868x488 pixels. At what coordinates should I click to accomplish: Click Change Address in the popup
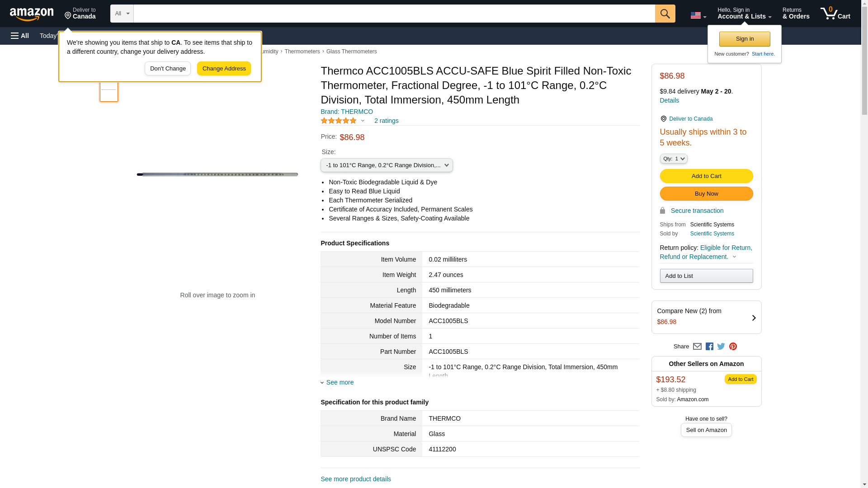(x=224, y=69)
